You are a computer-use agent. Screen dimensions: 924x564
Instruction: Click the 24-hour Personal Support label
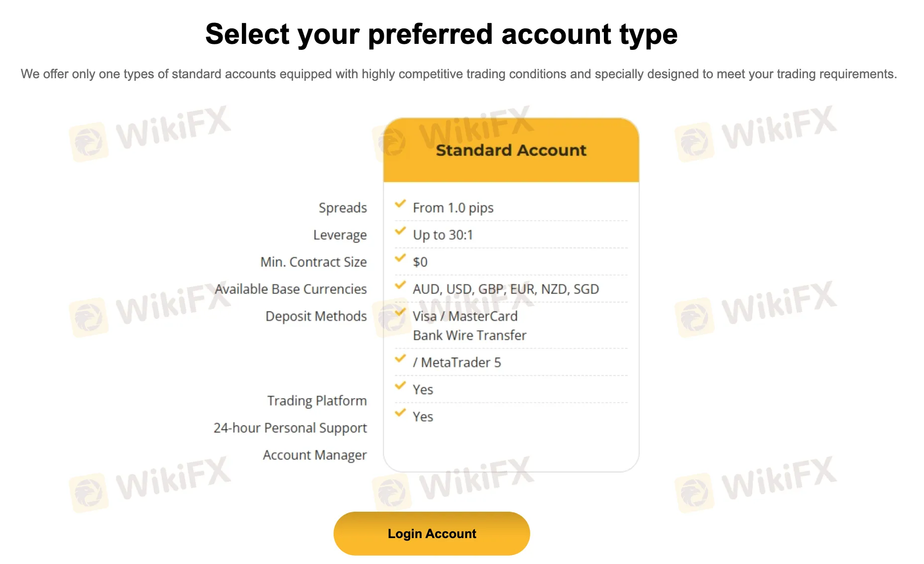[x=290, y=428]
